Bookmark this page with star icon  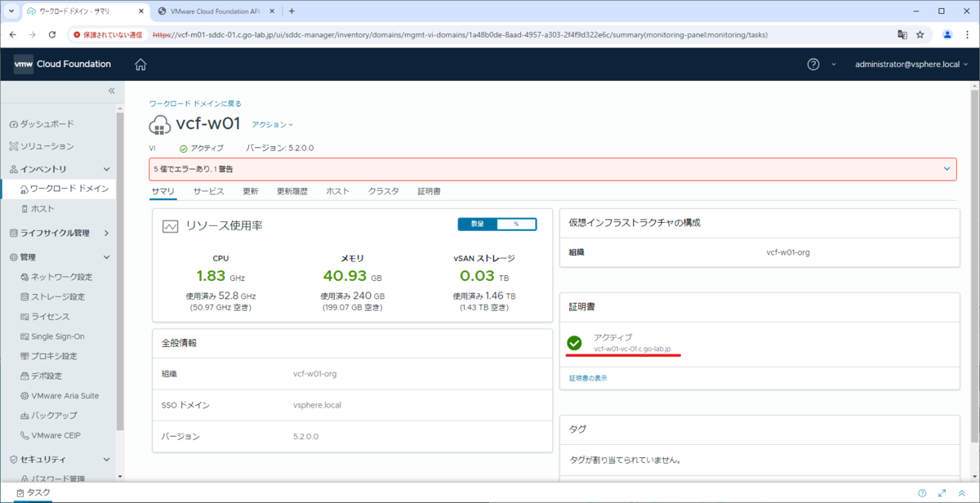(920, 35)
